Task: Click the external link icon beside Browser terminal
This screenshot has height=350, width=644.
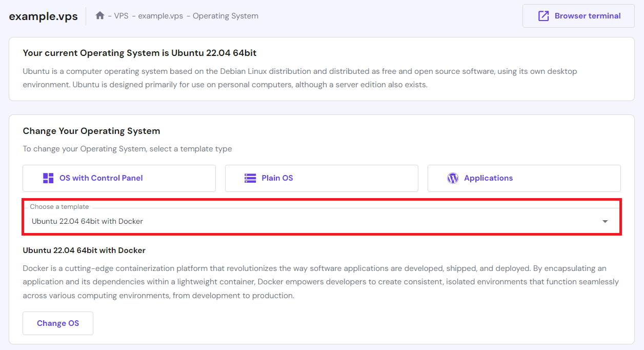Action: 543,16
